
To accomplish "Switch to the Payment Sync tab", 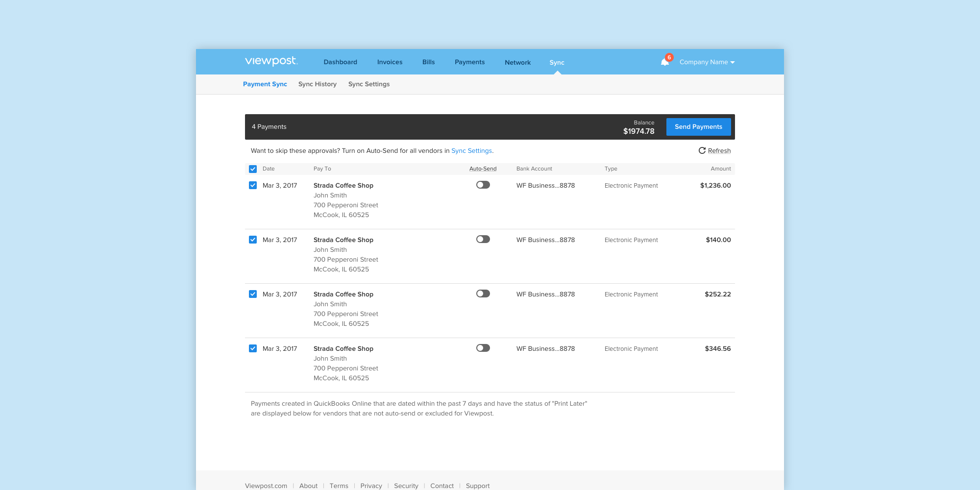I will pos(265,84).
